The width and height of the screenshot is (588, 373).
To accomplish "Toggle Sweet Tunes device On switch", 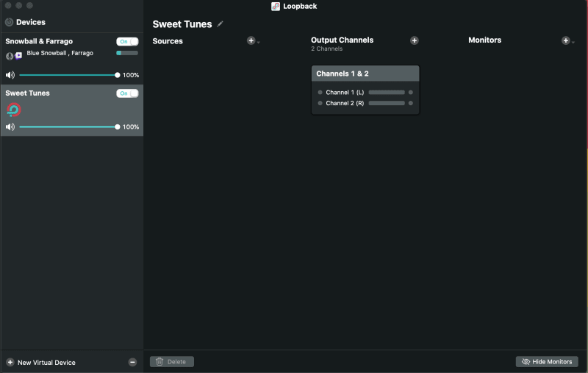I will coord(127,93).
